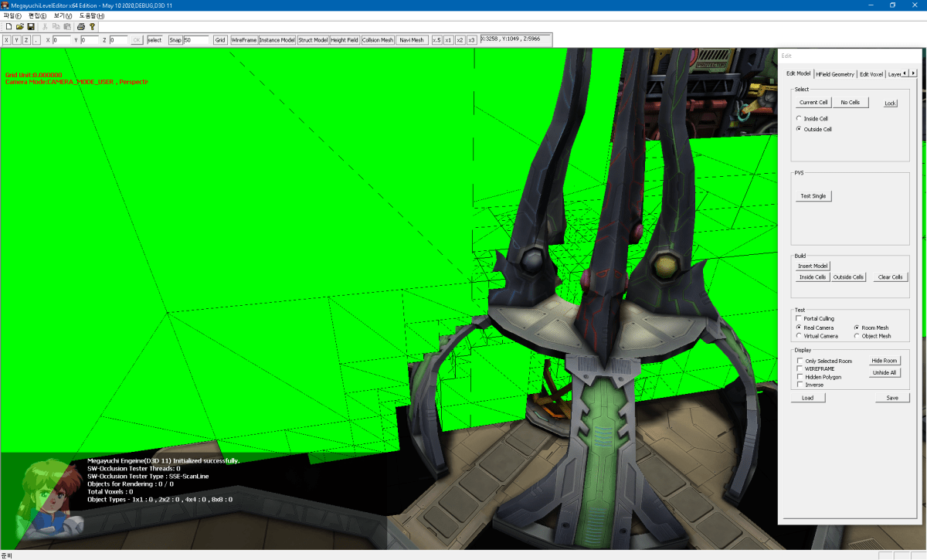Select the Inside Cell radio button
The width and height of the screenshot is (927, 560).
pos(799,119)
